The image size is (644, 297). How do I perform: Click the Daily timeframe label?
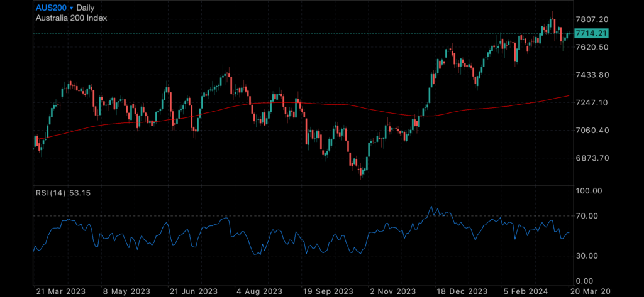[86, 8]
